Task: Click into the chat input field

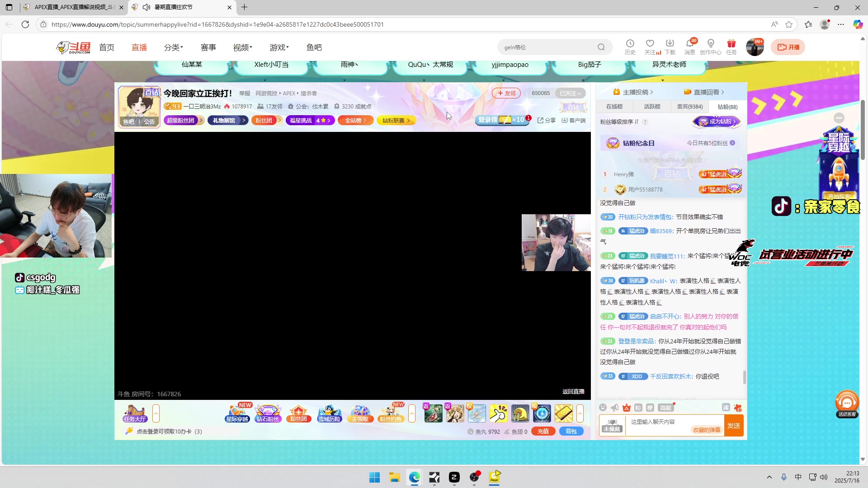Action: pos(674,425)
